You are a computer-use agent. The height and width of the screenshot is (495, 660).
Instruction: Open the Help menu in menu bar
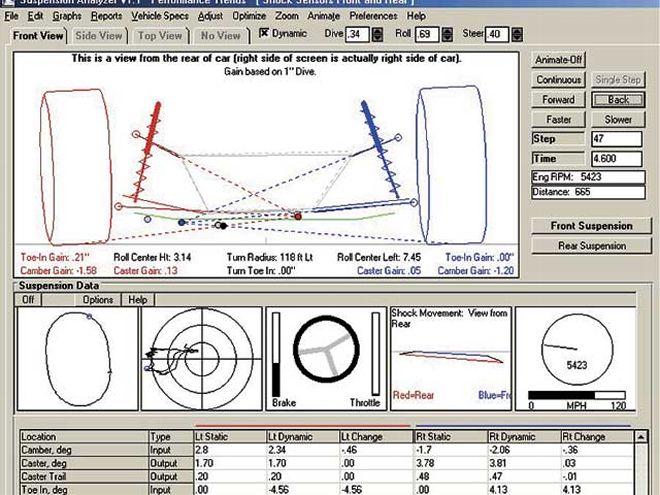pyautogui.click(x=416, y=16)
